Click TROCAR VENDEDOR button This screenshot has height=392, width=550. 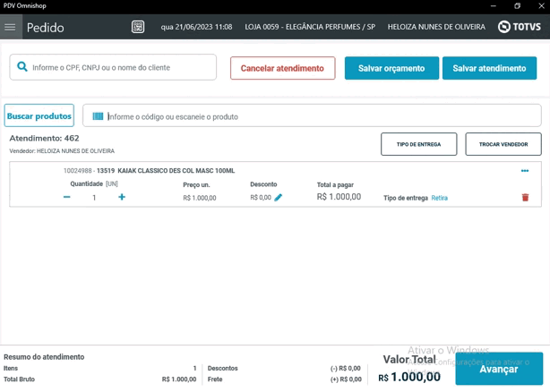point(503,144)
